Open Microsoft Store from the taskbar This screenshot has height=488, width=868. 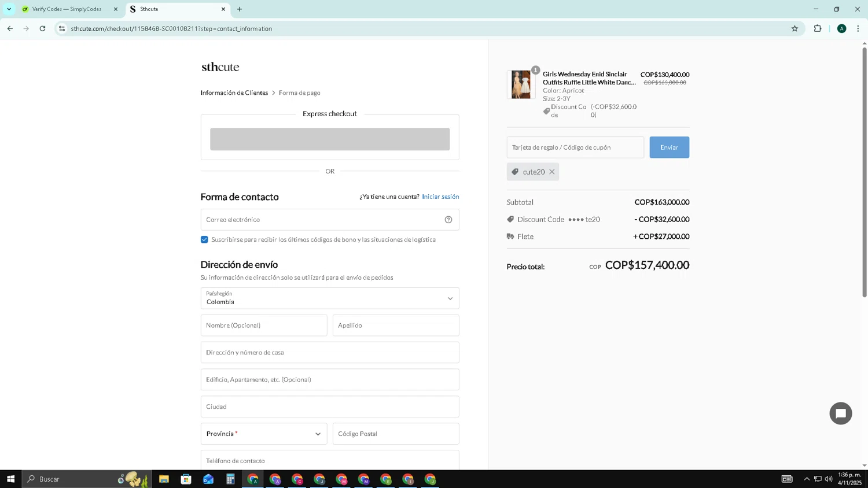[186, 479]
